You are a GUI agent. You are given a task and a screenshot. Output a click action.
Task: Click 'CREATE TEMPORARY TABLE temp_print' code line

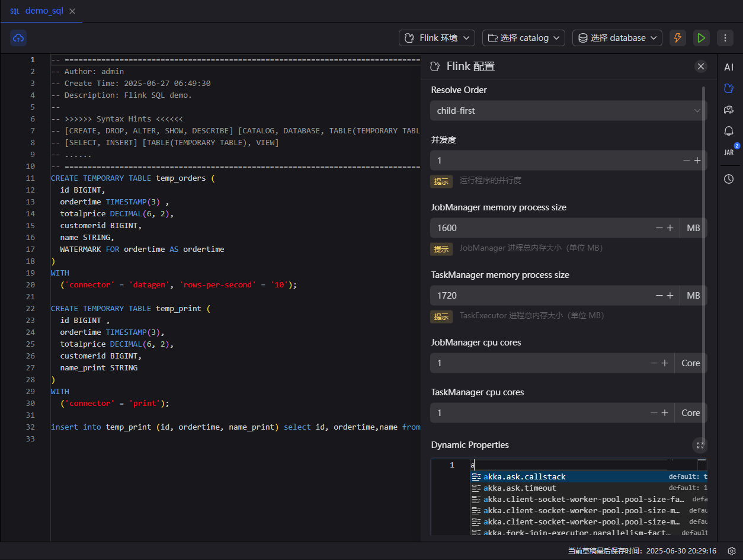coord(130,309)
